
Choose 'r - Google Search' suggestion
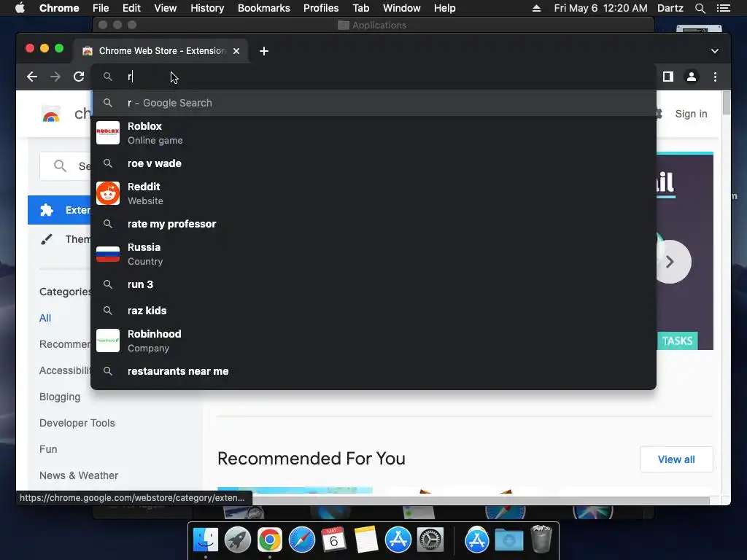click(x=373, y=103)
